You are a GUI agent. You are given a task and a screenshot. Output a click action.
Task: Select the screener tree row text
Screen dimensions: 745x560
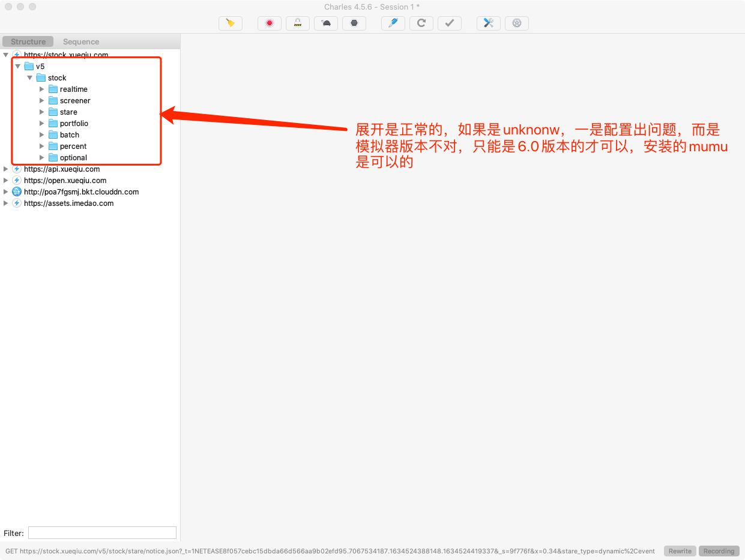[x=75, y=100]
